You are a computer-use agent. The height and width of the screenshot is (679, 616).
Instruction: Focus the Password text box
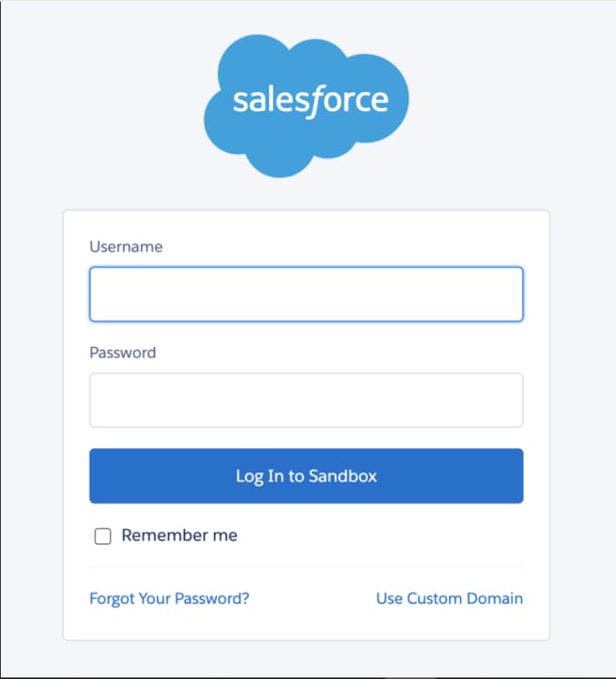[x=306, y=400]
